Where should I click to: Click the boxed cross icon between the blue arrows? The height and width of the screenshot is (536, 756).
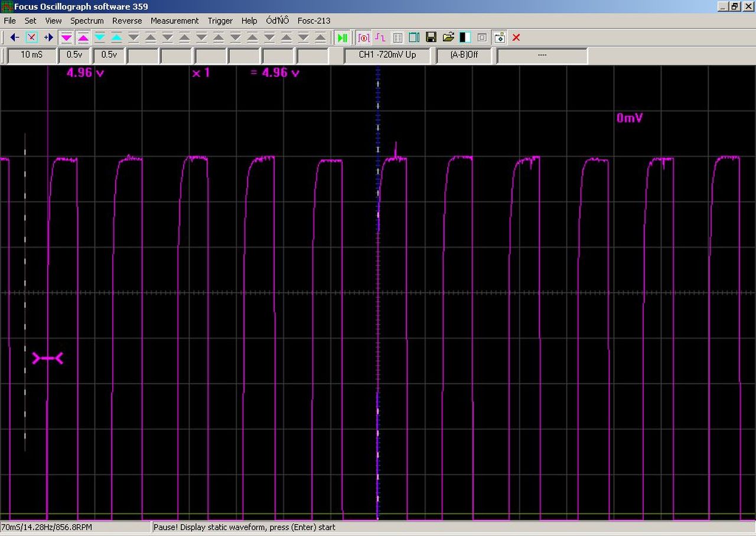tap(32, 38)
